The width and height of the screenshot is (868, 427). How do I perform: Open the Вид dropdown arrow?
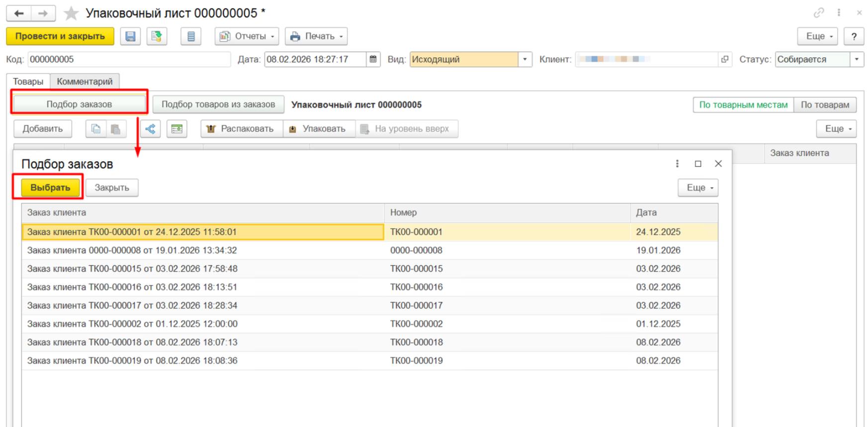tap(525, 59)
